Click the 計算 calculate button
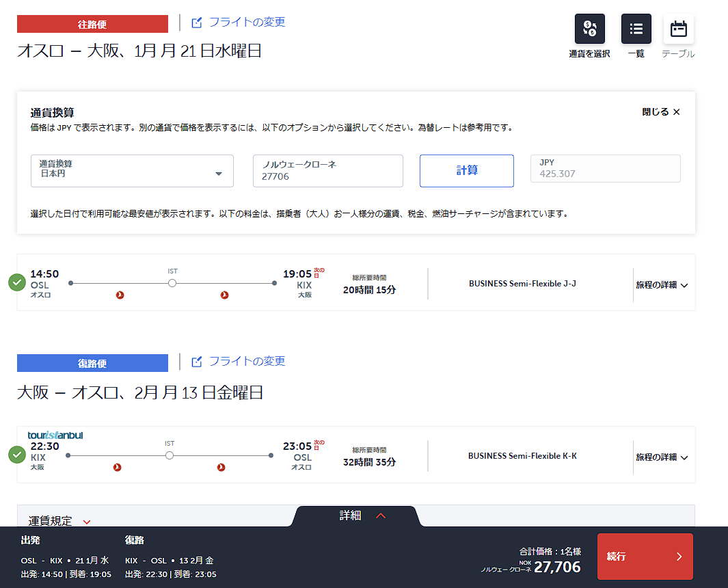 coord(466,171)
